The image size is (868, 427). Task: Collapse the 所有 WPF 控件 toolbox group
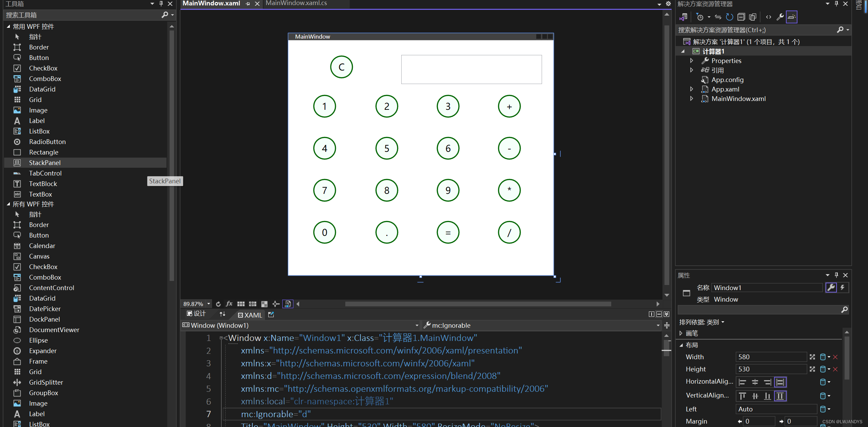pyautogui.click(x=8, y=204)
